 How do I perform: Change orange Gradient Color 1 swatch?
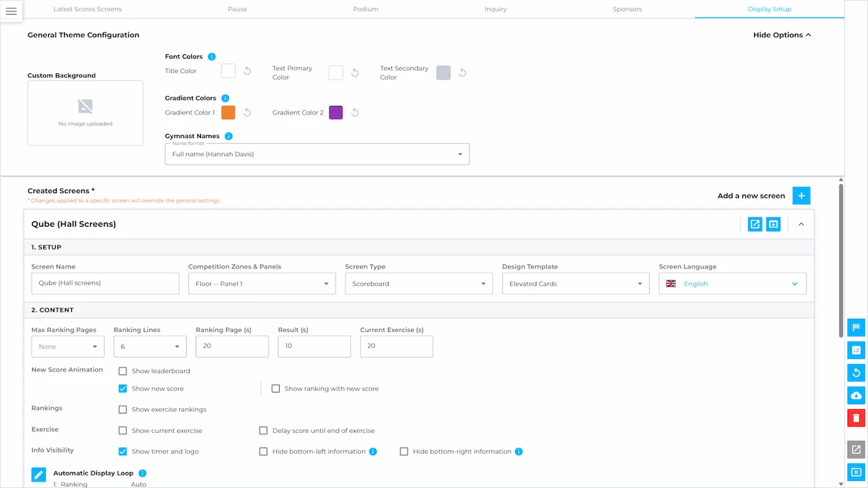click(x=228, y=112)
